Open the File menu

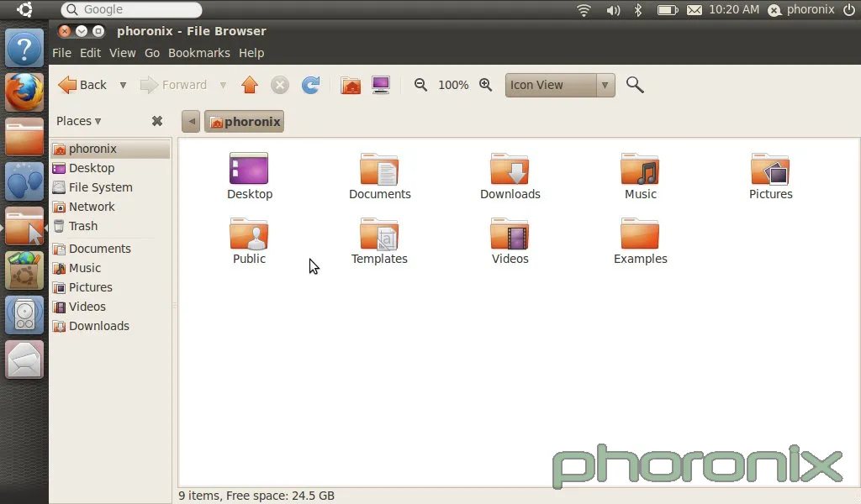click(x=61, y=53)
